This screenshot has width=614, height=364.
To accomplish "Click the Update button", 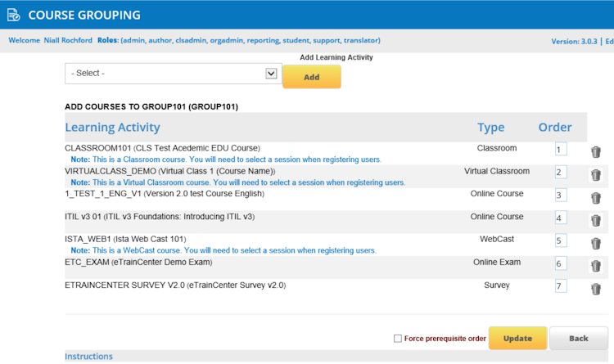I will tap(517, 338).
